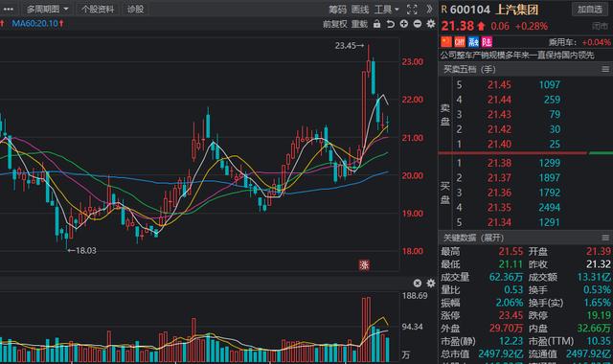Open the 个股资料 tab

click(98, 9)
